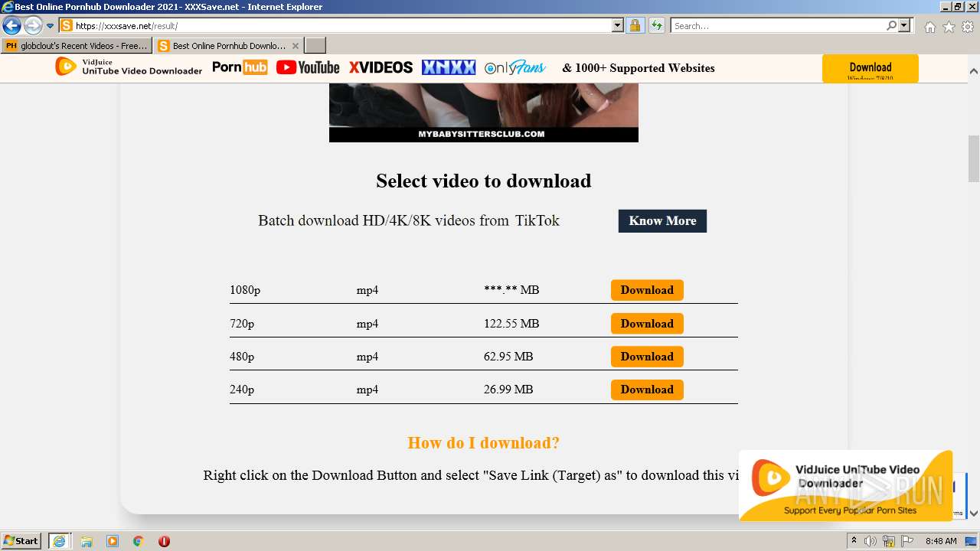Click the browser Forward arrow button
Viewport: 980px width, 551px height.
33,25
